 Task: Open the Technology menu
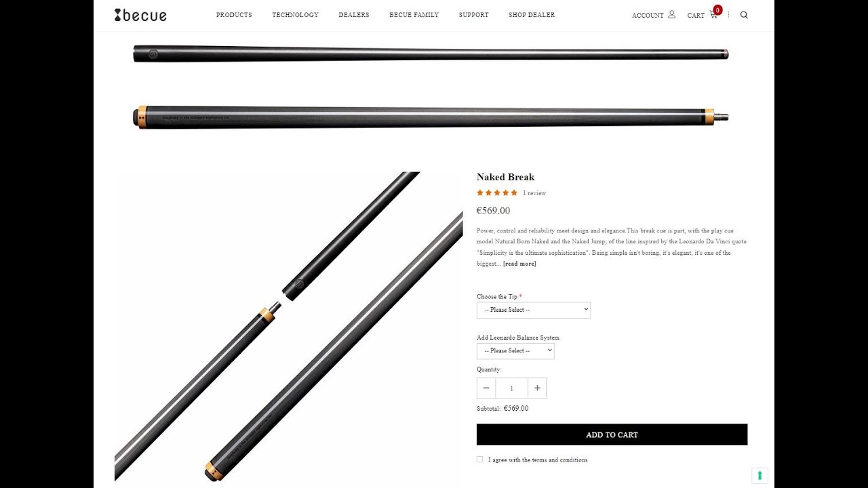click(x=295, y=15)
